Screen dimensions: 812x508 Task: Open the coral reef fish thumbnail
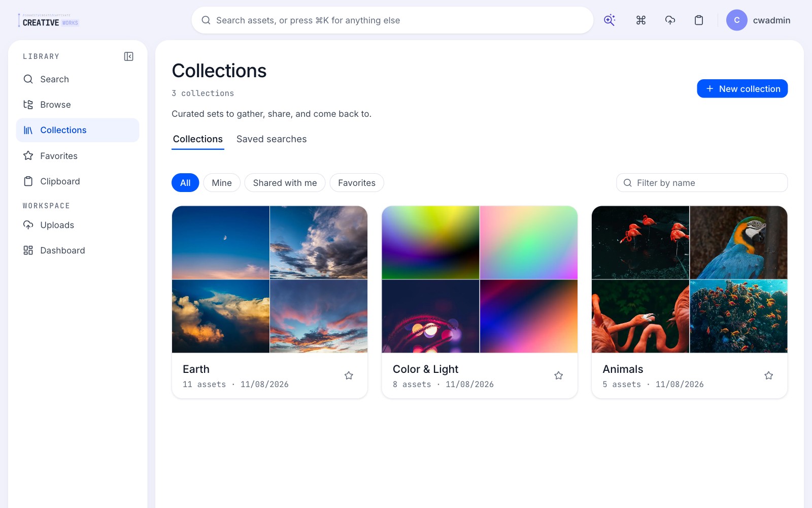pos(739,316)
